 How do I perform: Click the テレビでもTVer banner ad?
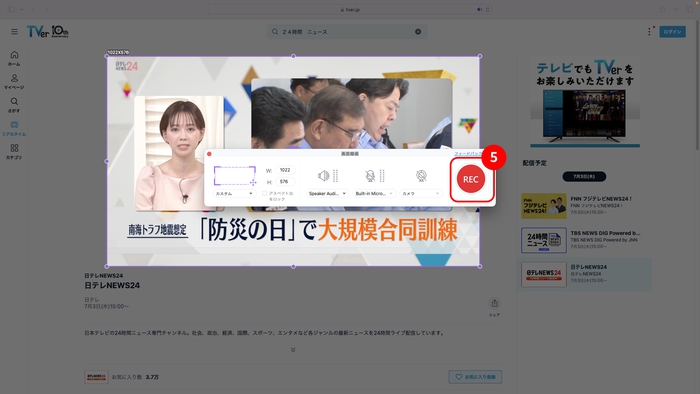point(585,103)
